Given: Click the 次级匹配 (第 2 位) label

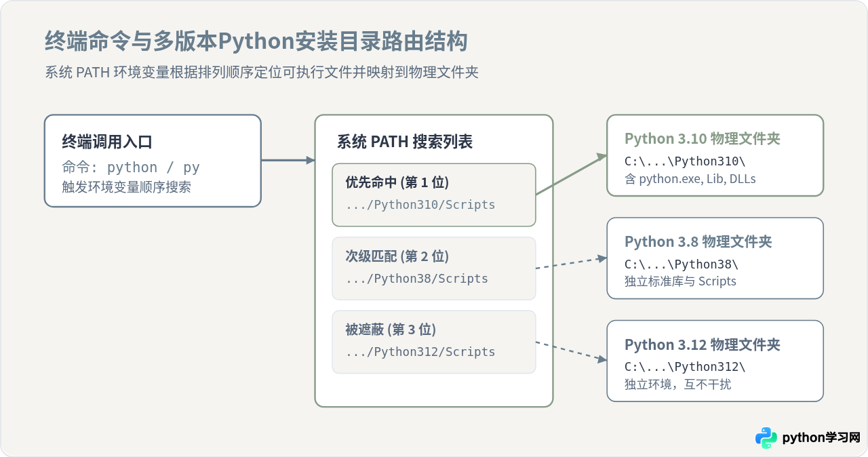Looking at the screenshot, I should tap(397, 256).
